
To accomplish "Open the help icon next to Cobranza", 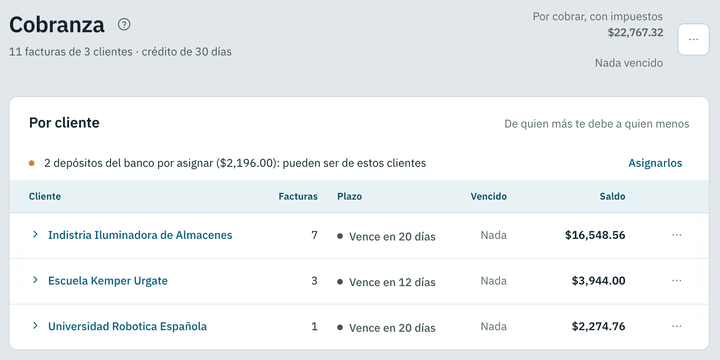I will point(124,24).
